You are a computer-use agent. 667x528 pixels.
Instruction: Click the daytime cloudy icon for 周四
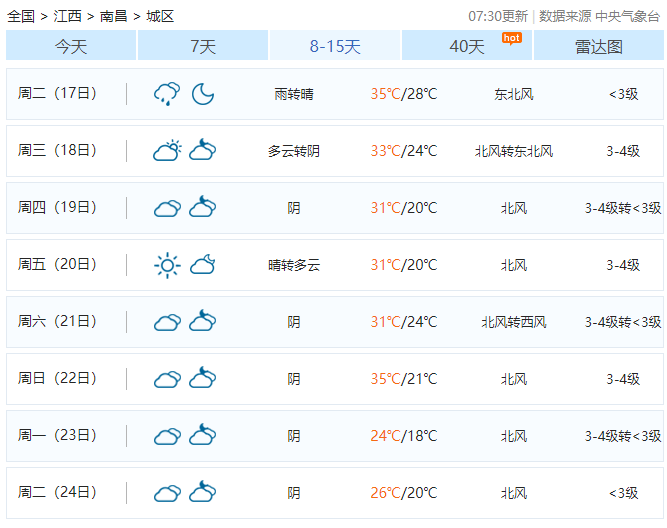[167, 208]
